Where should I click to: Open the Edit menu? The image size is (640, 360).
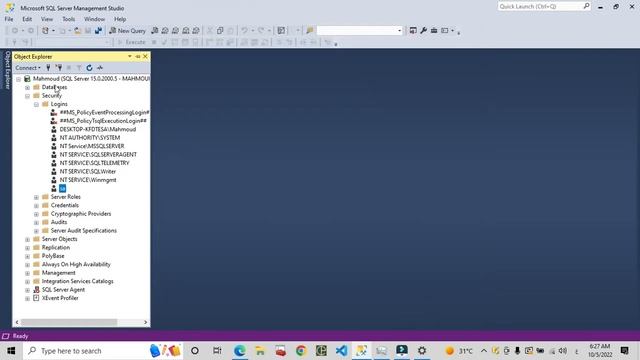click(27, 19)
